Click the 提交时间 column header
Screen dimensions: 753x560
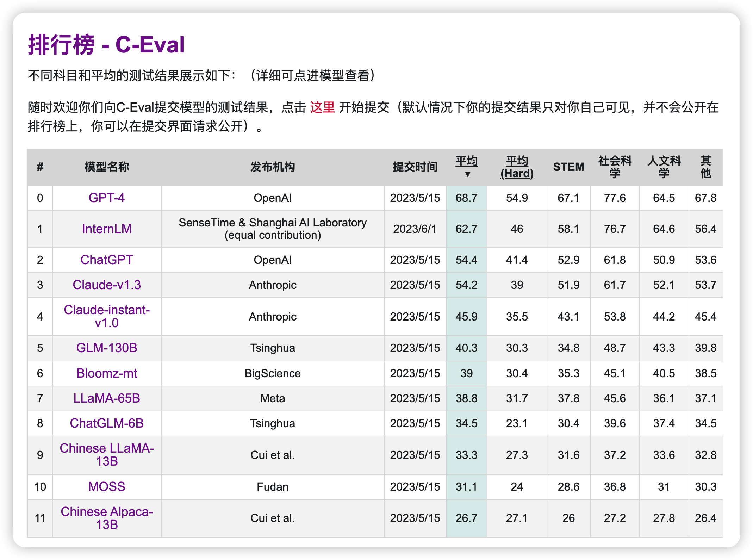click(x=415, y=167)
